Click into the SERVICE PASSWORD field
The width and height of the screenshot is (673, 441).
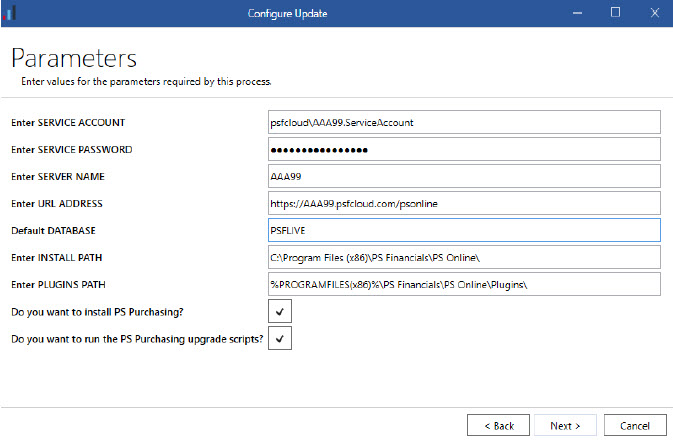pyautogui.click(x=464, y=149)
